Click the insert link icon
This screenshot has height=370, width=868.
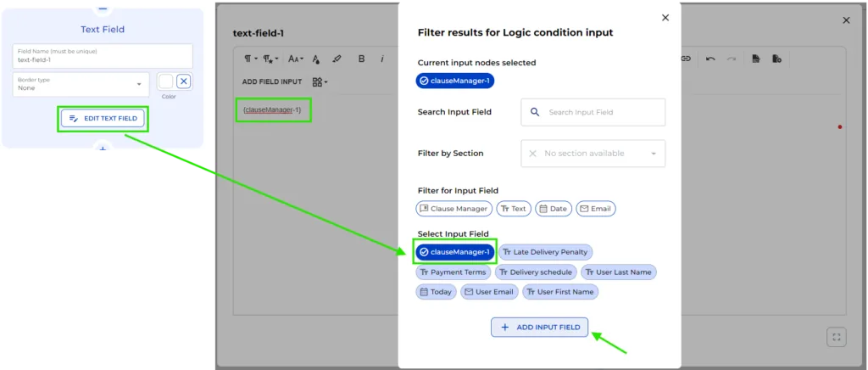[686, 59]
